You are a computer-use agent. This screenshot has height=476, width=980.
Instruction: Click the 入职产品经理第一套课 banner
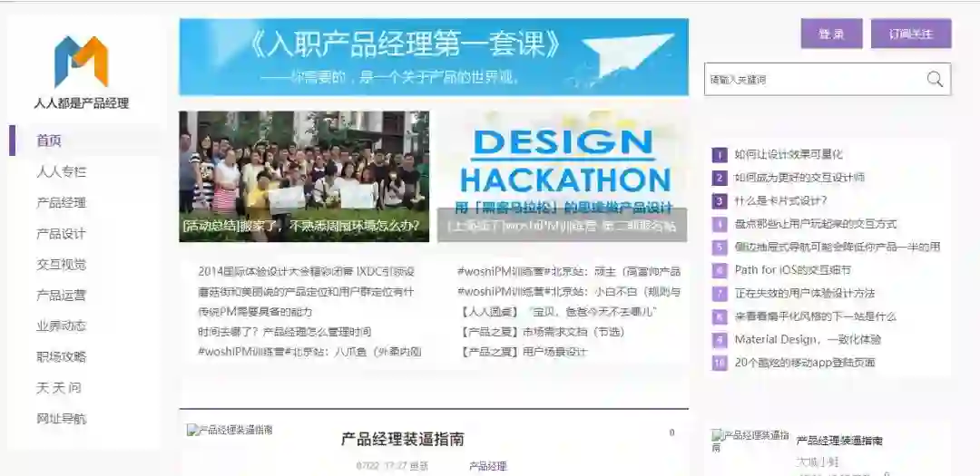coord(434,57)
